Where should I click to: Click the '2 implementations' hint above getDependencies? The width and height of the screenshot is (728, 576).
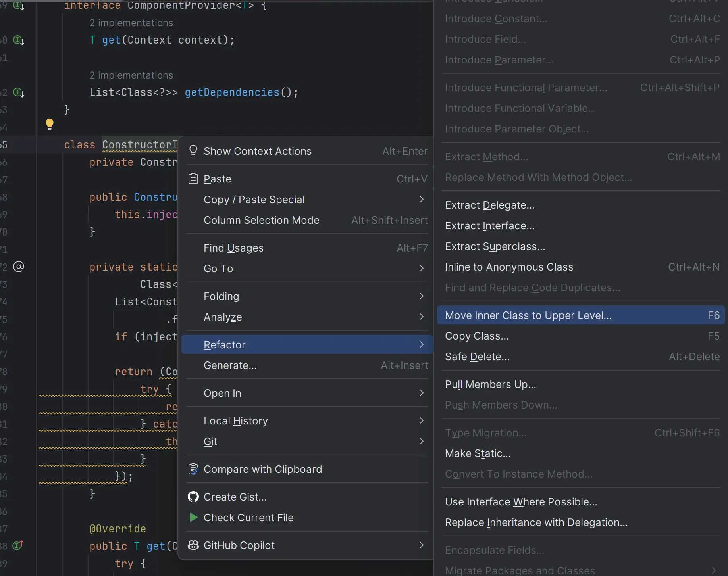click(x=131, y=75)
